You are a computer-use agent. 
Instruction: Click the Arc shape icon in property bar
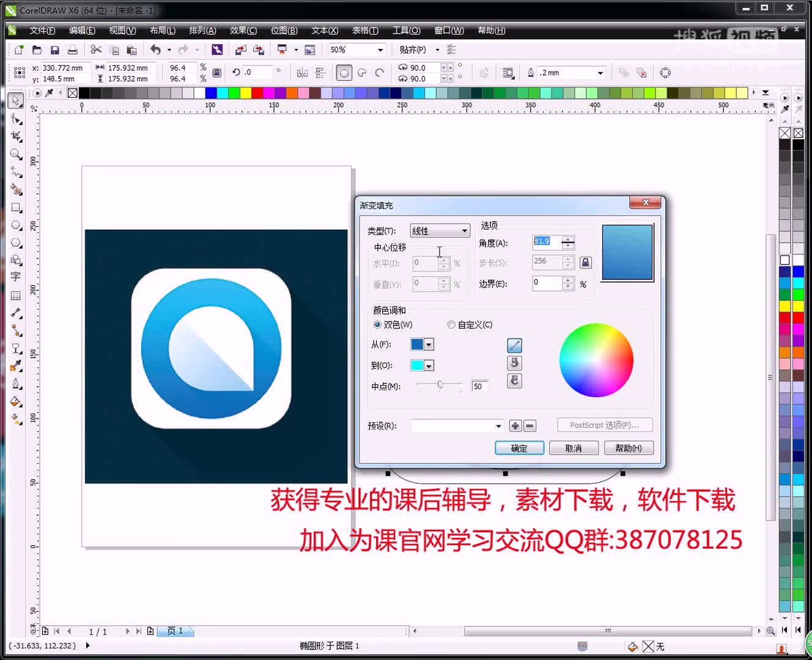(x=380, y=73)
